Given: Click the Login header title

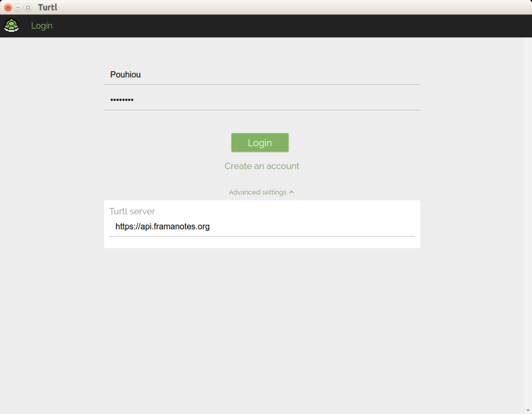Looking at the screenshot, I should pyautogui.click(x=41, y=26).
